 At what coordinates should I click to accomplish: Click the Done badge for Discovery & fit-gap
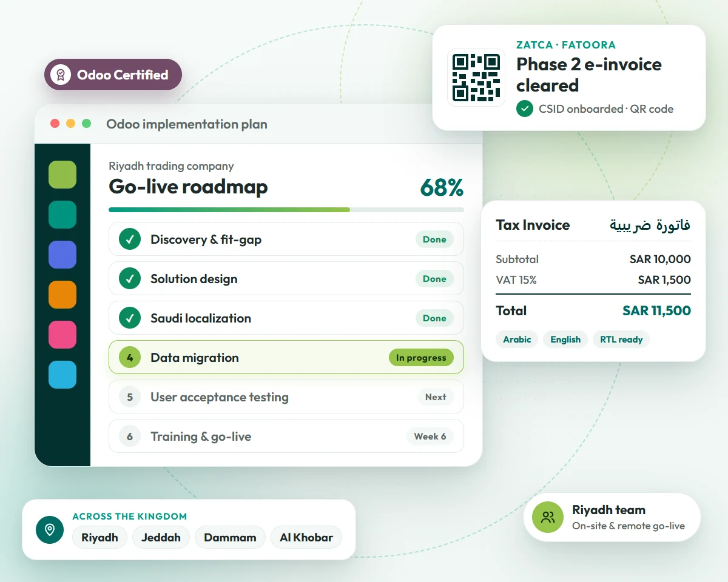click(434, 239)
